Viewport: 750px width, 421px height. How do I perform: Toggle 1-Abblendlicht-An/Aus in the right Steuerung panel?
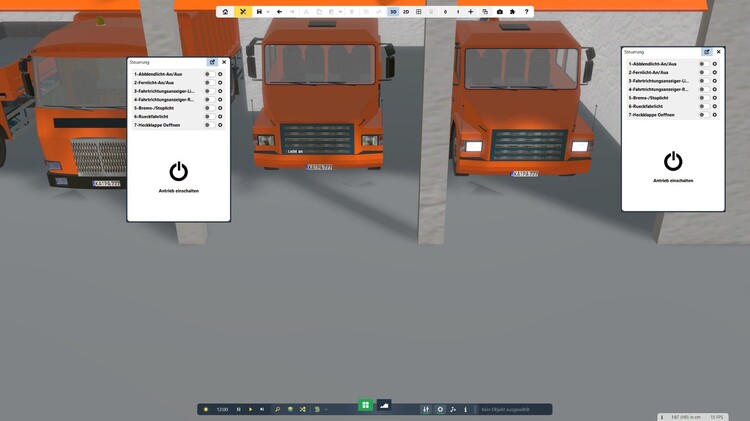(704, 64)
